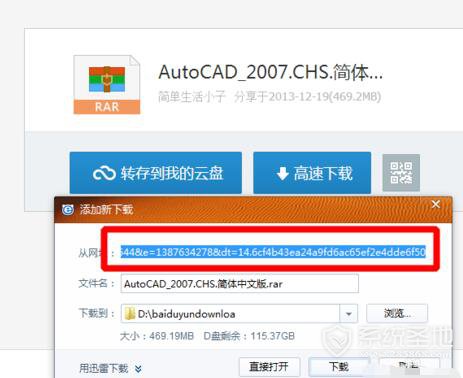Image resolution: width=463 pixels, height=378 pixels.
Task: Click the uploader name 简单生活小子
Action: coord(192,97)
